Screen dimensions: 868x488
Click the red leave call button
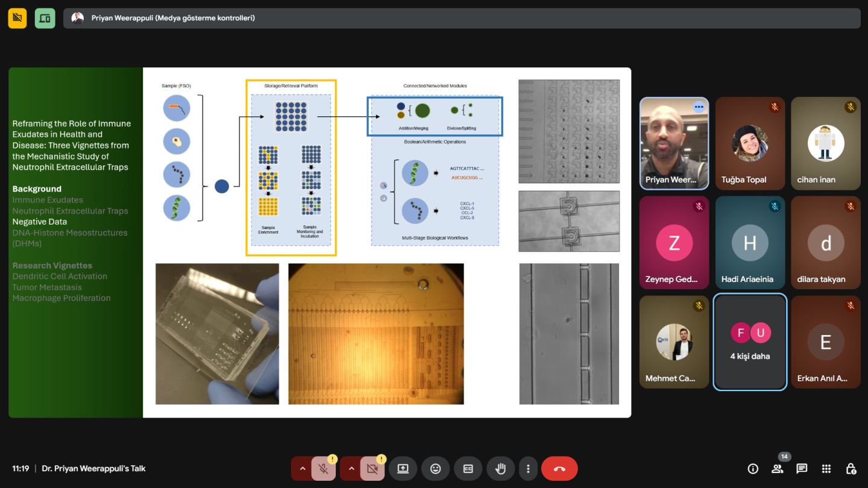559,469
